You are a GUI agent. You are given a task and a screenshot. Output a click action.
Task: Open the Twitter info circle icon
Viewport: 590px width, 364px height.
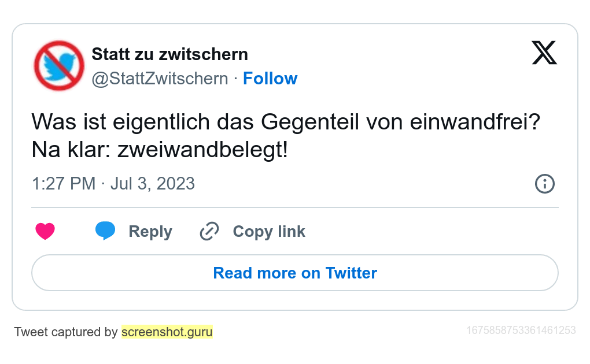[x=544, y=184]
